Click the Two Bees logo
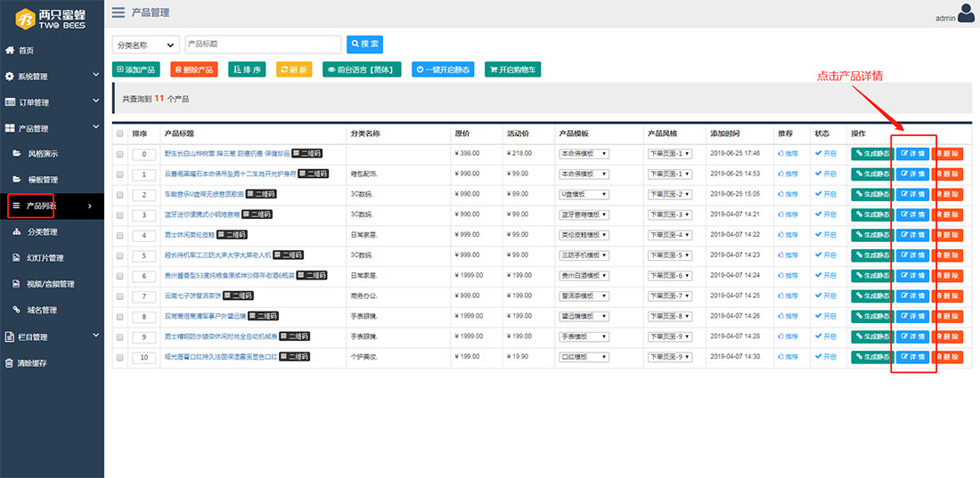Screen dimensions: 980x478 [x=52, y=19]
